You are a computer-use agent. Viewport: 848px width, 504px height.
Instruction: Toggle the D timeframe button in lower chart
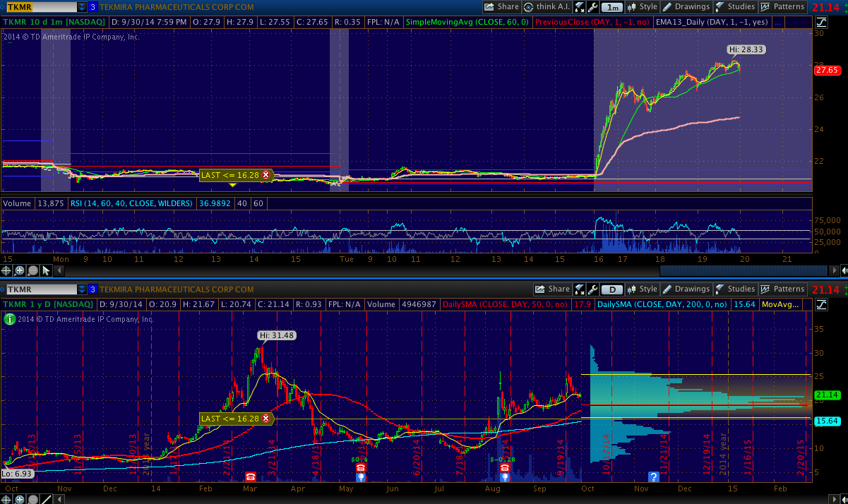pos(612,289)
